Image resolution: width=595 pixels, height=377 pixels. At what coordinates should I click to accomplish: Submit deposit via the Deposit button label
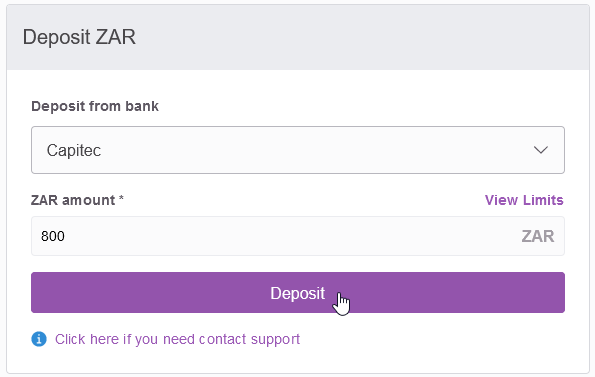298,293
